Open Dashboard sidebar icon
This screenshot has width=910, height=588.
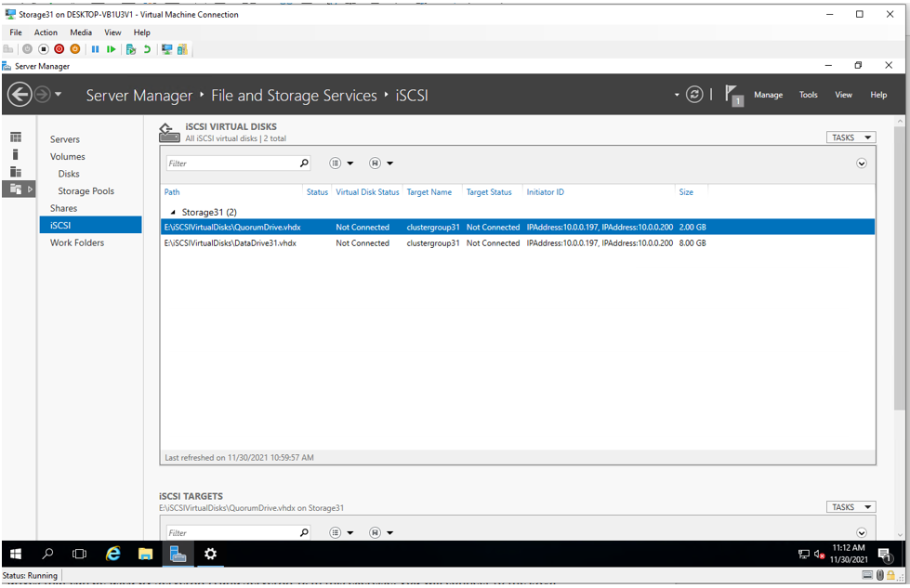(x=16, y=137)
